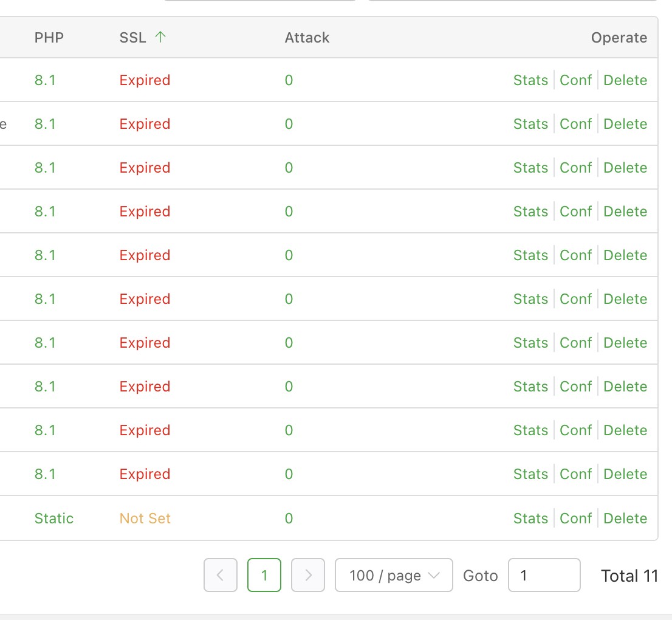Click the Attack count in first row

pyautogui.click(x=289, y=80)
